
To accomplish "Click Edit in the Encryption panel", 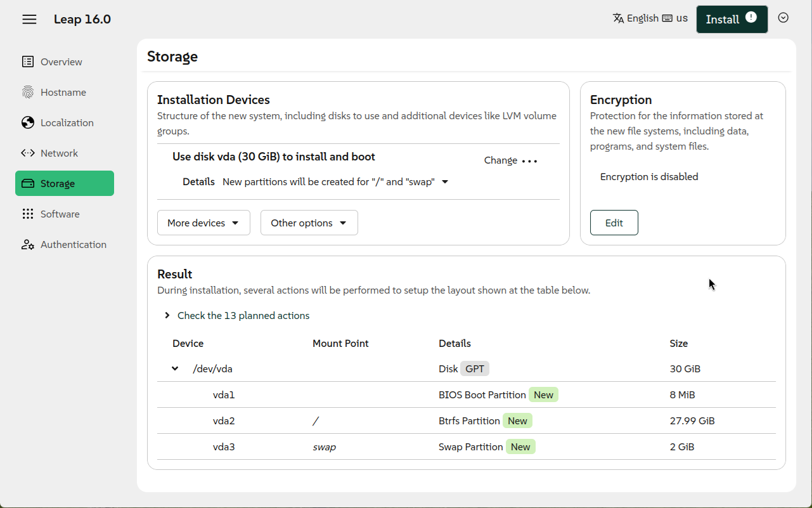I will coord(614,223).
